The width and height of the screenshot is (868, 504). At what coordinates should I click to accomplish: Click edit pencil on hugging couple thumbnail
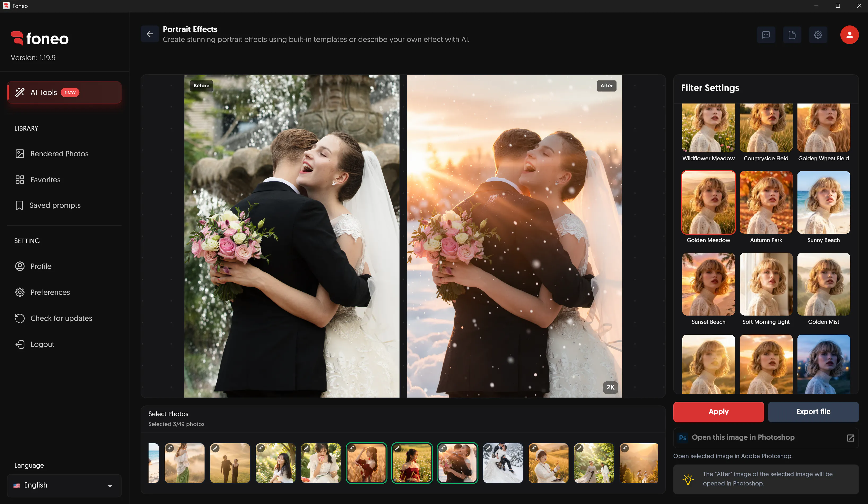coord(442,448)
